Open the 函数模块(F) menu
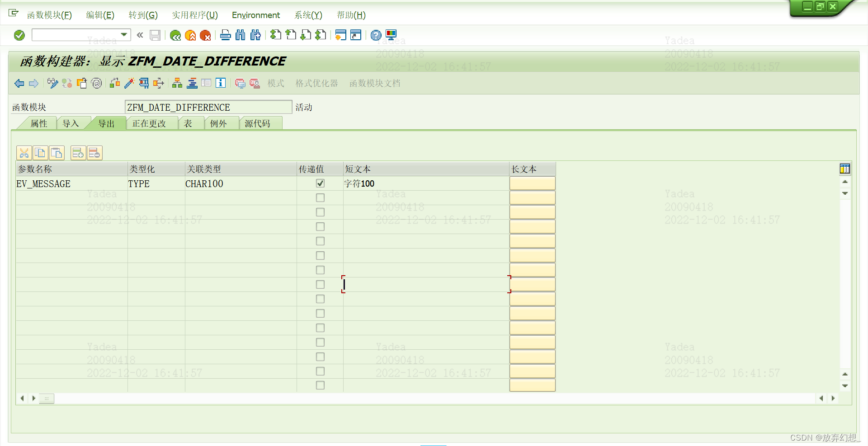 (49, 15)
